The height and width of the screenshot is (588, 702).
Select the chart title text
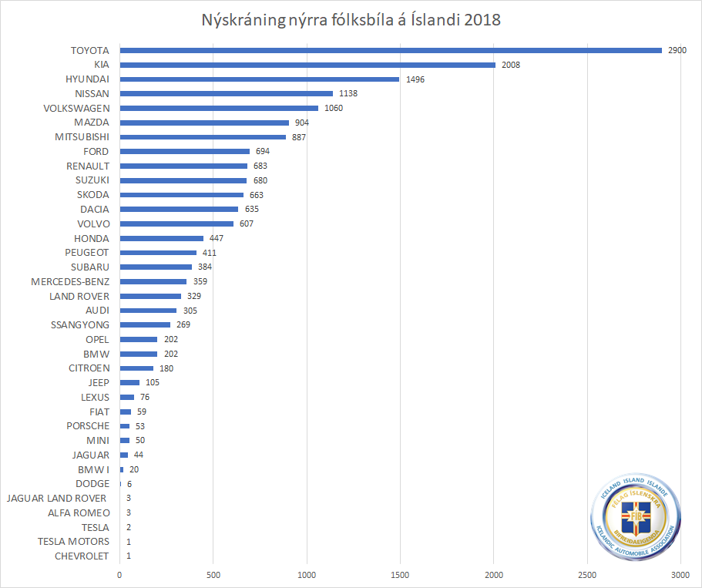pos(351,20)
